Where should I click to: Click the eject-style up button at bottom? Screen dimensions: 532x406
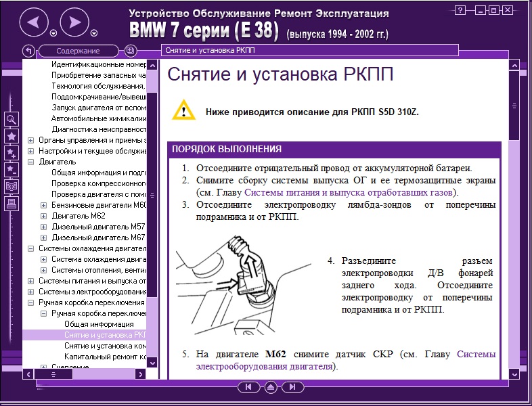(x=271, y=386)
